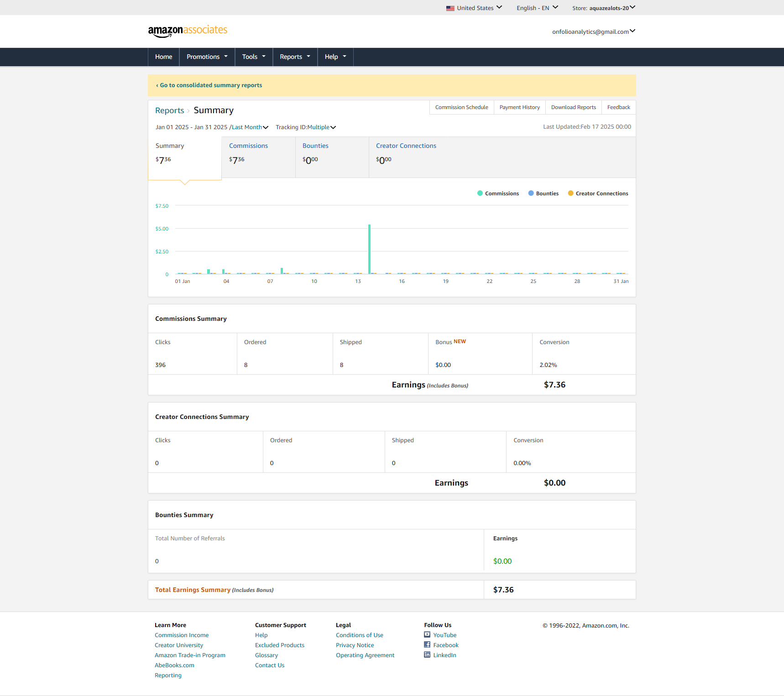The image size is (784, 696).
Task: Open AbeBooks.com footer link
Action: pos(174,665)
